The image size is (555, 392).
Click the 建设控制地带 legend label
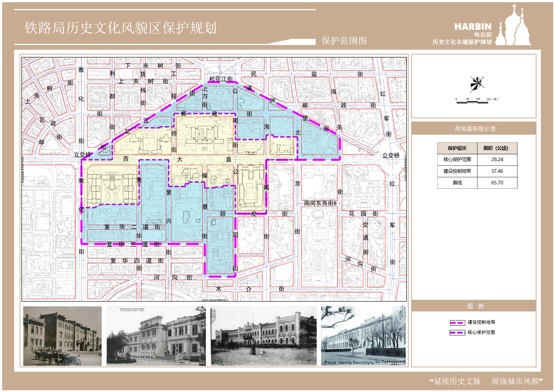(481, 322)
